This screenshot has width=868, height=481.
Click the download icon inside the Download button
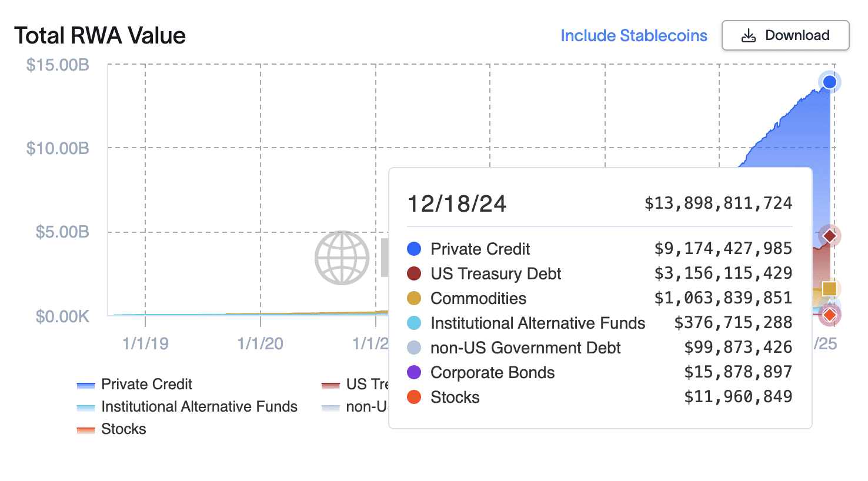(748, 35)
